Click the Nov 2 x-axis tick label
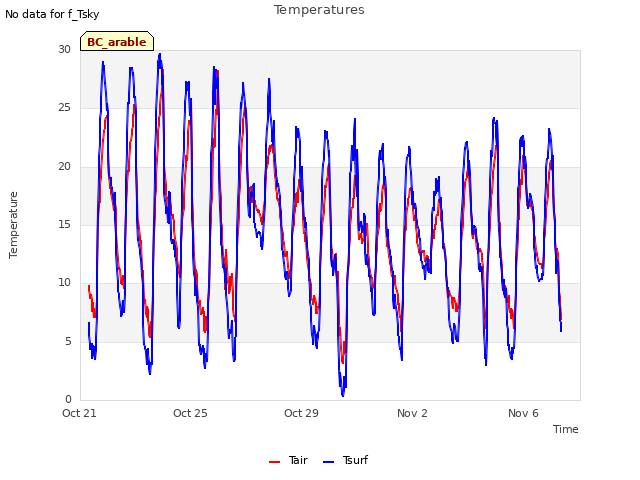The height and width of the screenshot is (480, 640). [412, 413]
